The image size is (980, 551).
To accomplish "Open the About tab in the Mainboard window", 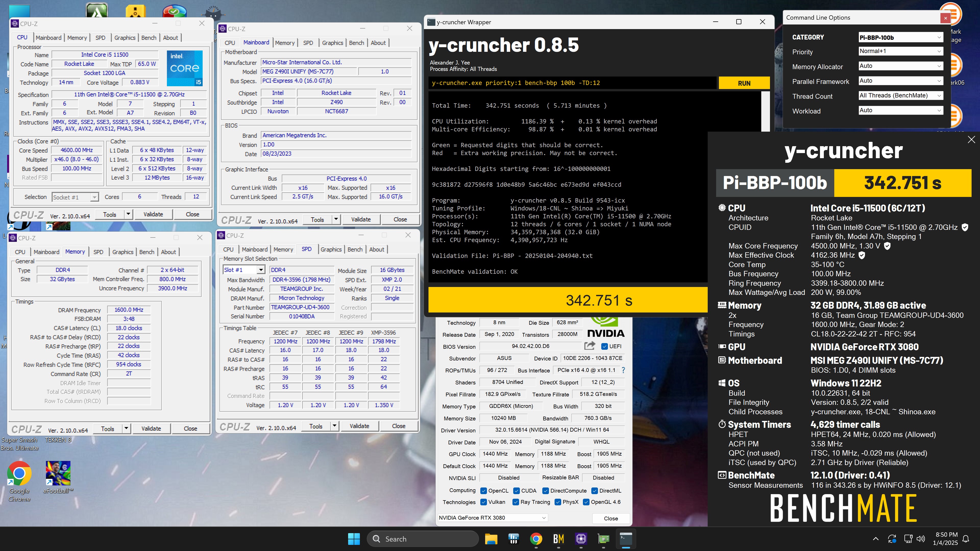I will pyautogui.click(x=378, y=43).
